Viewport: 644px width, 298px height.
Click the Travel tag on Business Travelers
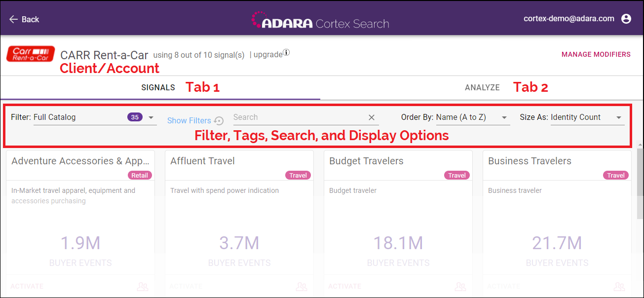(x=616, y=175)
